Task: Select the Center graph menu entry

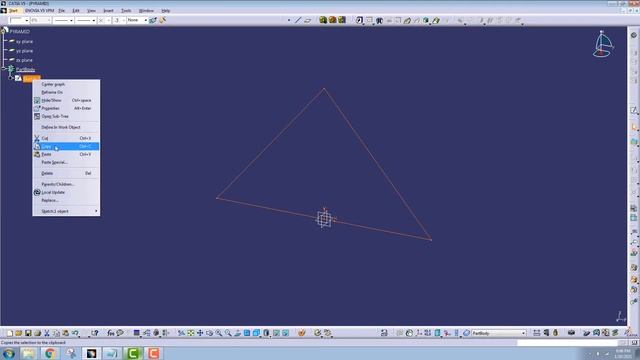Action: [x=53, y=84]
